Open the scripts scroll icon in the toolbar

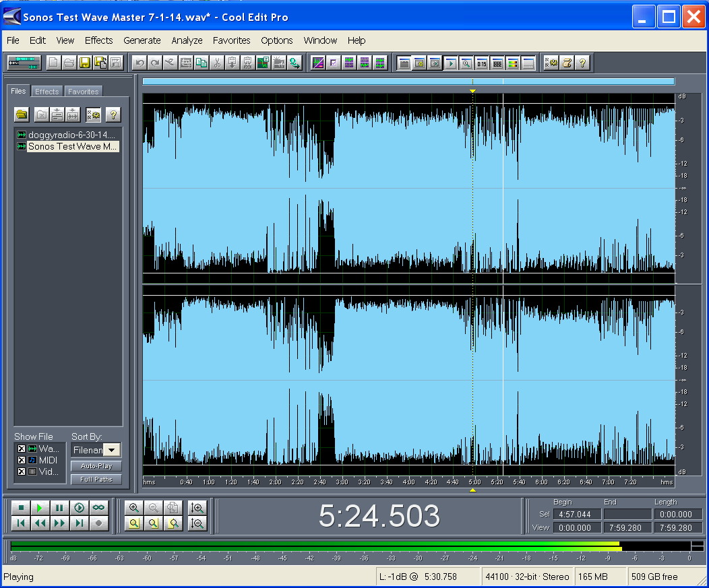tap(567, 63)
